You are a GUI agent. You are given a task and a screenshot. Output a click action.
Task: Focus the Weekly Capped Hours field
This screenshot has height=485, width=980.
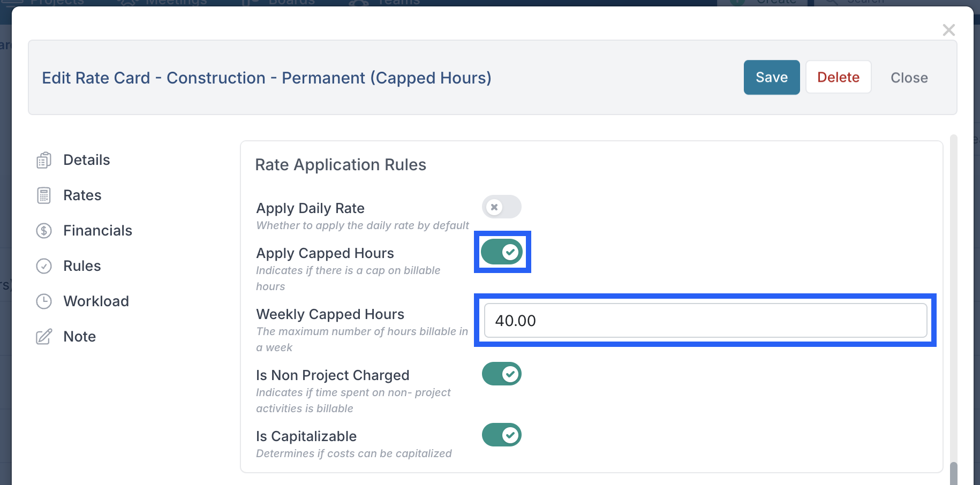tap(706, 321)
